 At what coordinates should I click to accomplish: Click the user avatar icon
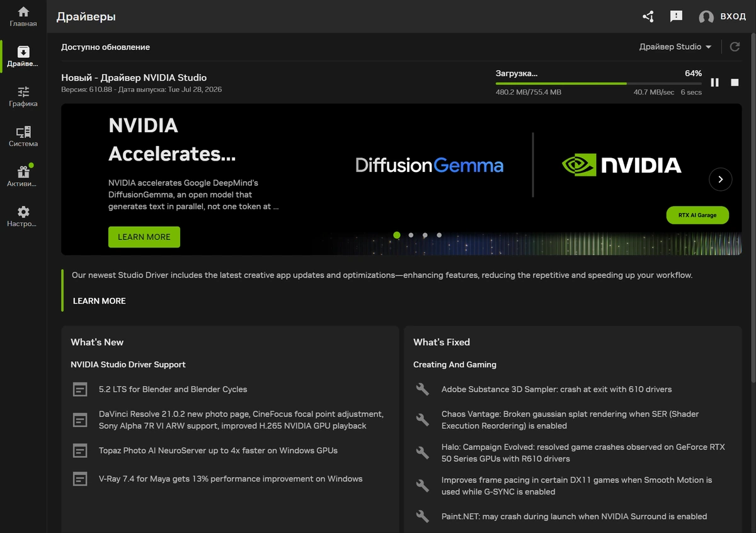706,17
